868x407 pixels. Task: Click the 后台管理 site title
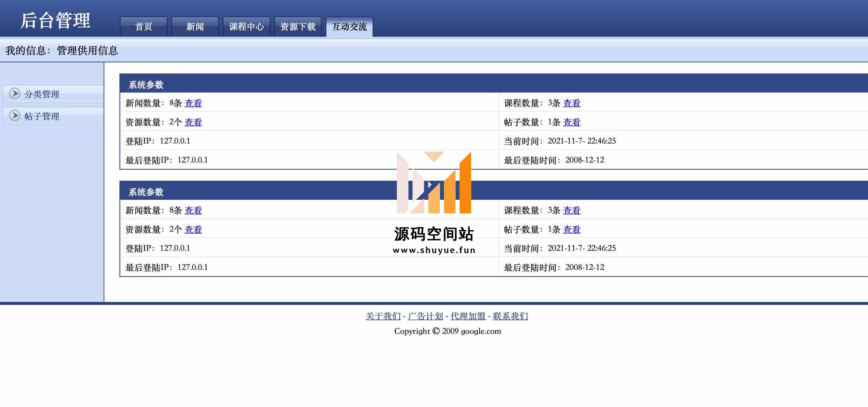tap(55, 21)
